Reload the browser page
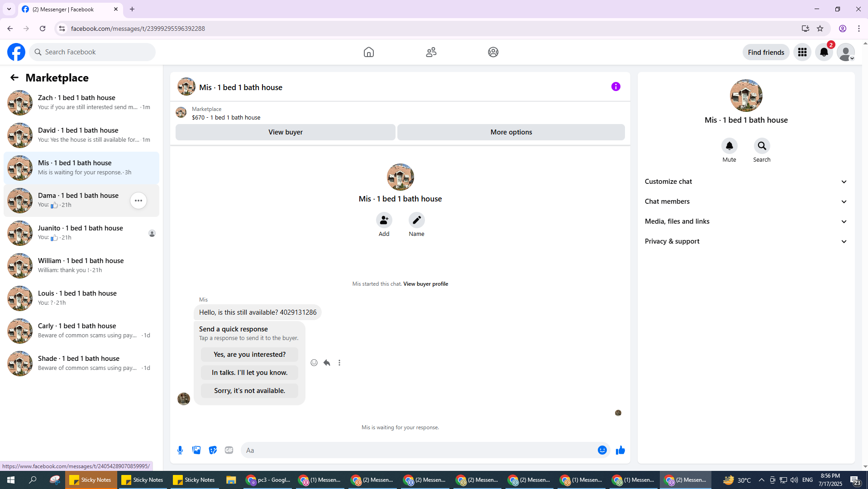This screenshot has width=868, height=489. pyautogui.click(x=43, y=29)
